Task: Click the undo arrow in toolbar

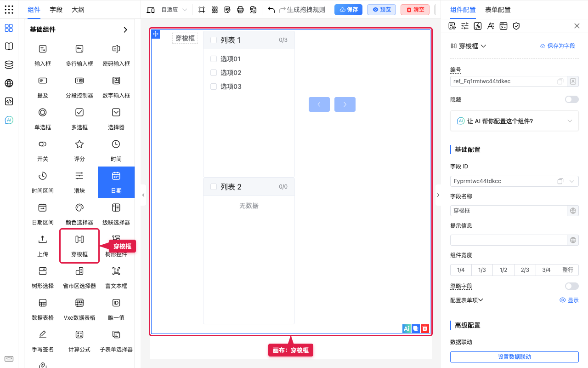Action: tap(271, 10)
